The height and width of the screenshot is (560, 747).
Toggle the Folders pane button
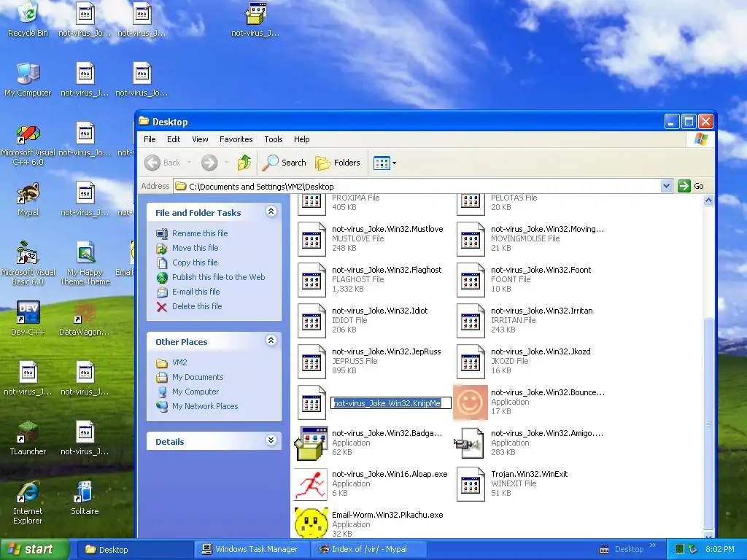click(338, 163)
